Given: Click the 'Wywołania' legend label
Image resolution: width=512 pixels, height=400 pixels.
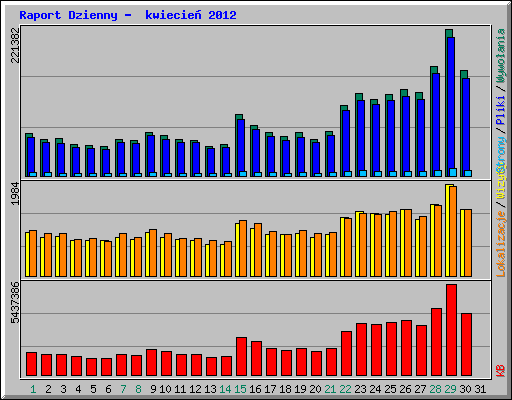Looking at the screenshot, I should 501,56.
